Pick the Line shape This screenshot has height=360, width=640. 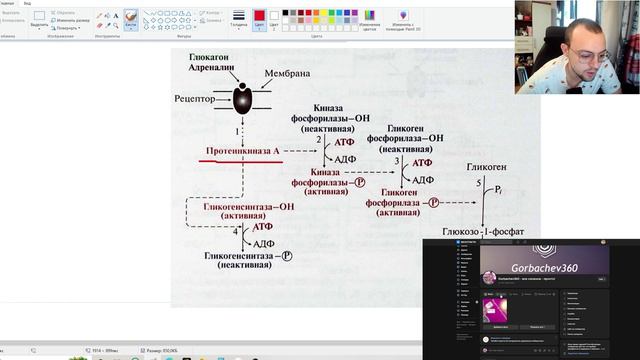(147, 13)
